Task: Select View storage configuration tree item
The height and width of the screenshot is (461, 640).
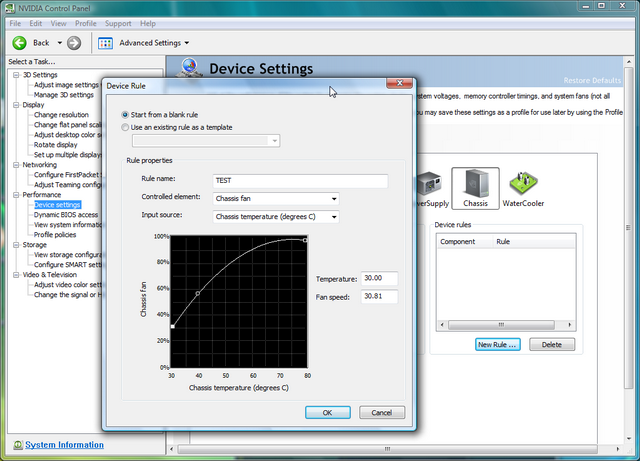Action: click(x=68, y=255)
